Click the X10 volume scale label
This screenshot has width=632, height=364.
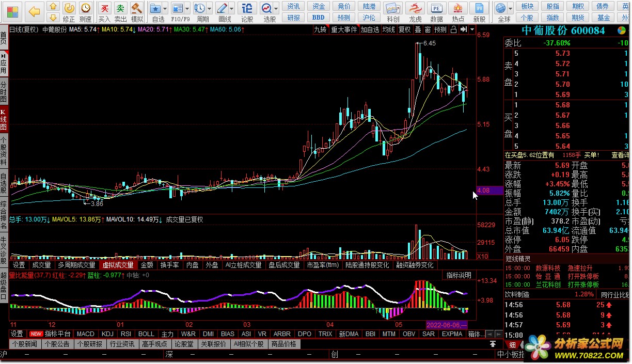482,257
